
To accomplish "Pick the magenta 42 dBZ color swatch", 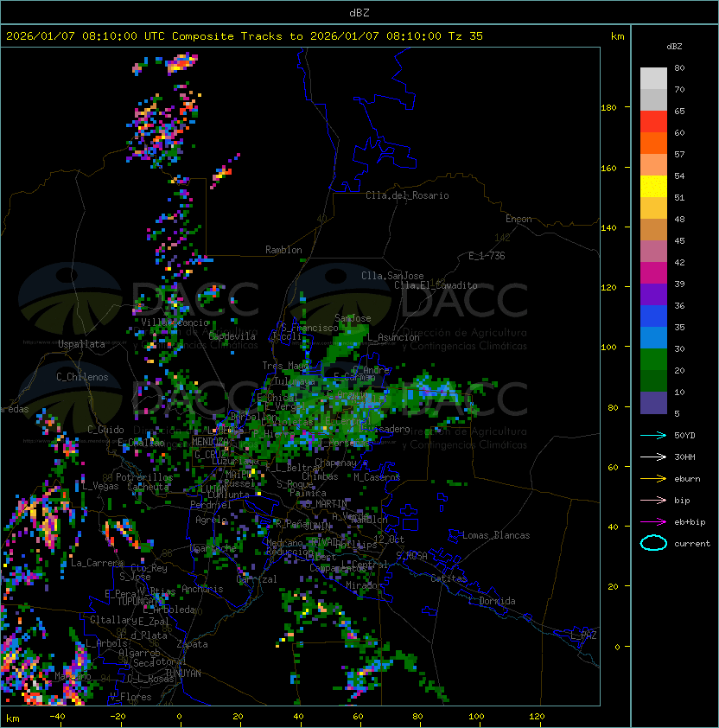I will 653,272.
